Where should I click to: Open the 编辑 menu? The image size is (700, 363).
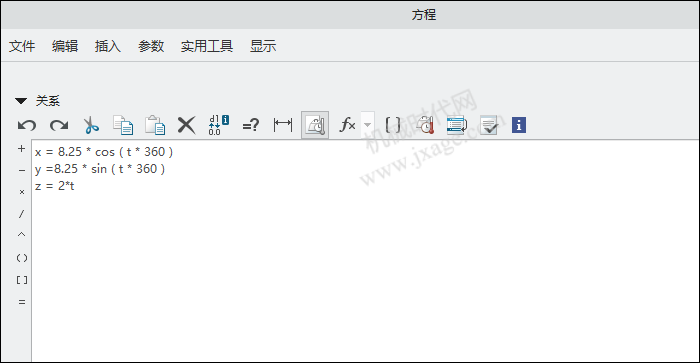65,46
